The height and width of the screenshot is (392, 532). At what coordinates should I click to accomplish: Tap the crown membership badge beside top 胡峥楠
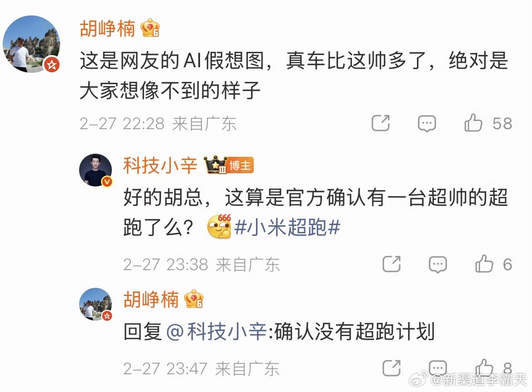click(151, 28)
